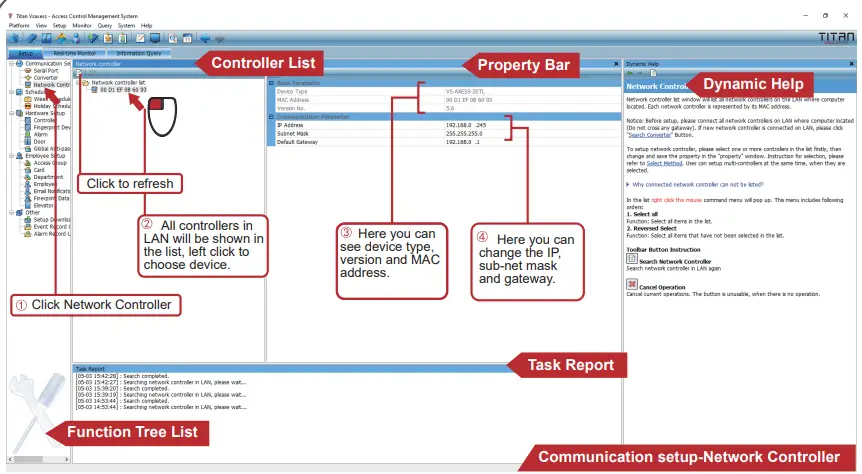Switch to the Information Query tab
The image size is (862, 474).
coord(139,53)
